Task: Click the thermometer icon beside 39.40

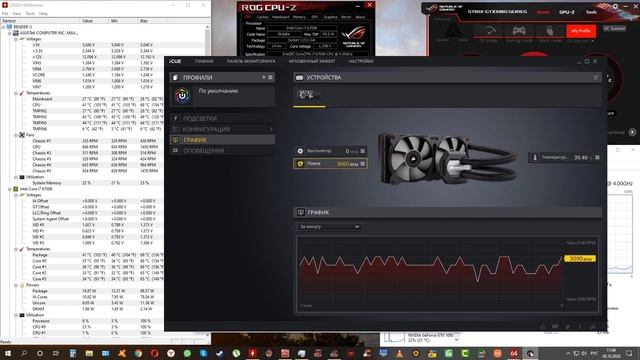Action: 535,157
